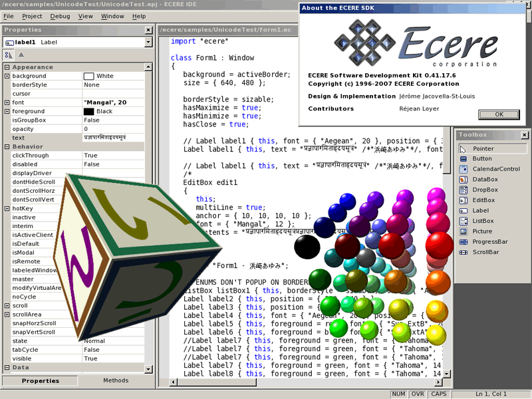Toggle the isGroupBox False value
Viewport: 532px width, 399px height.
pyautogui.click(x=113, y=120)
